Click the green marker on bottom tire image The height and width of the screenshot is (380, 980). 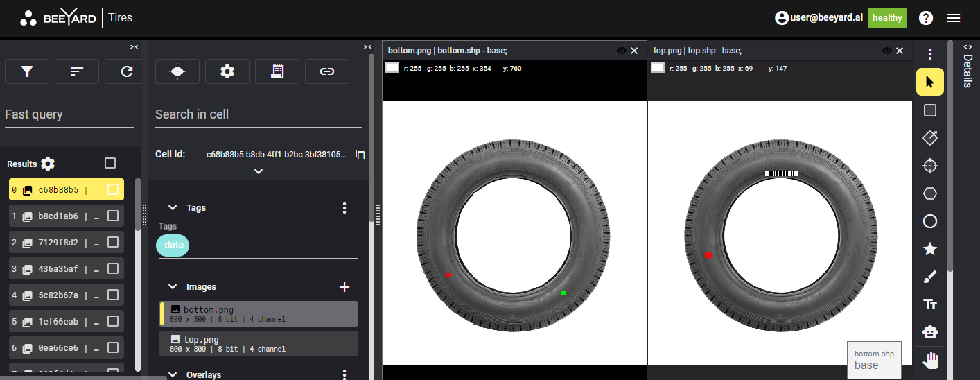tap(563, 293)
